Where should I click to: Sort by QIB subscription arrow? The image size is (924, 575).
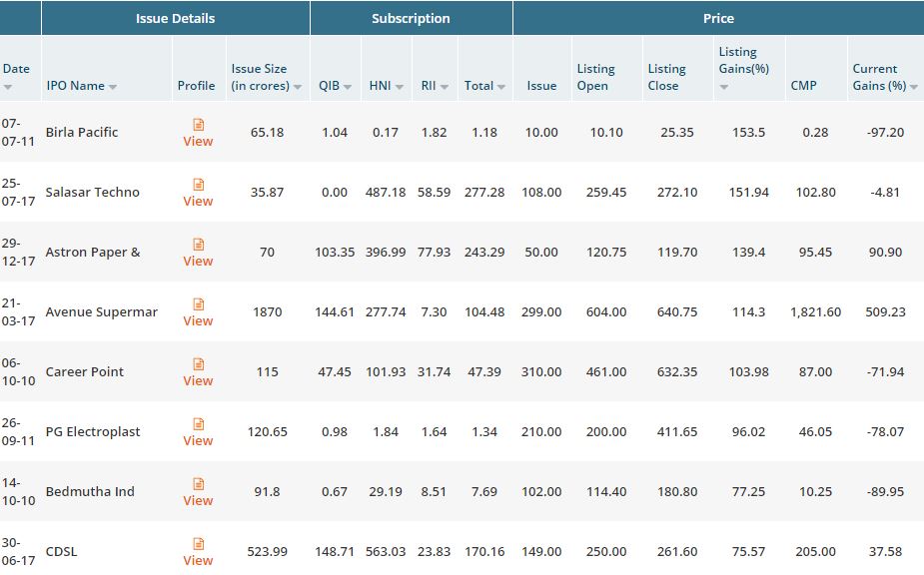coord(348,87)
